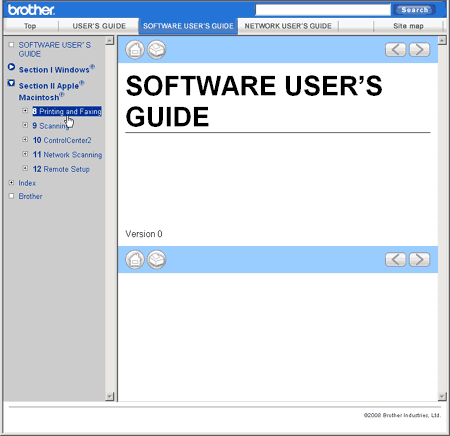
Task: Open the Index link
Action: 27,183
